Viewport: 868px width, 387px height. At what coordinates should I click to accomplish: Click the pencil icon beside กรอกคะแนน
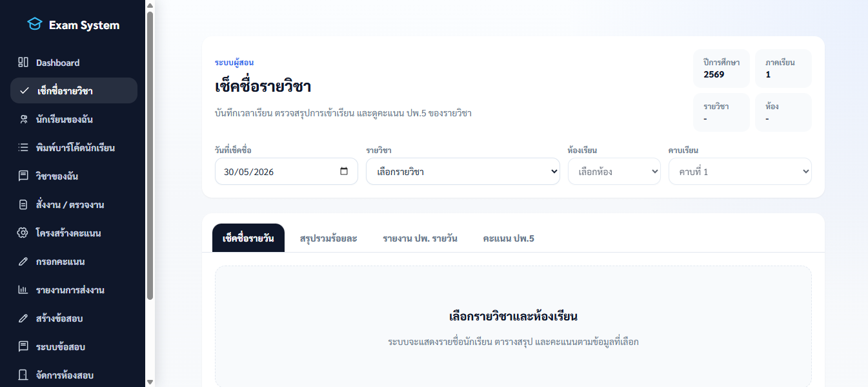pyautogui.click(x=23, y=262)
